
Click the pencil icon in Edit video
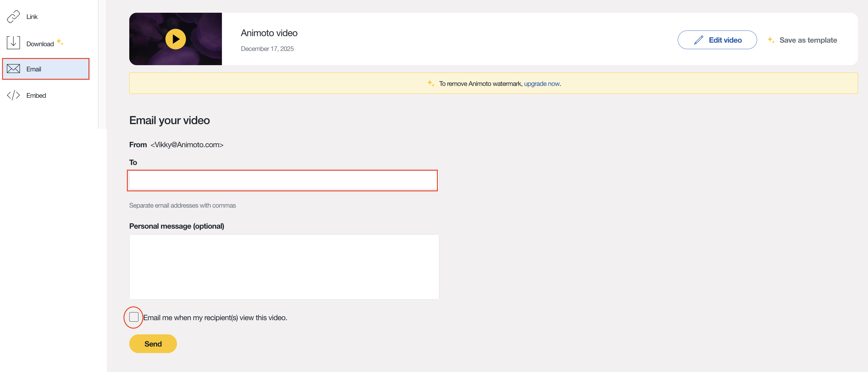698,40
